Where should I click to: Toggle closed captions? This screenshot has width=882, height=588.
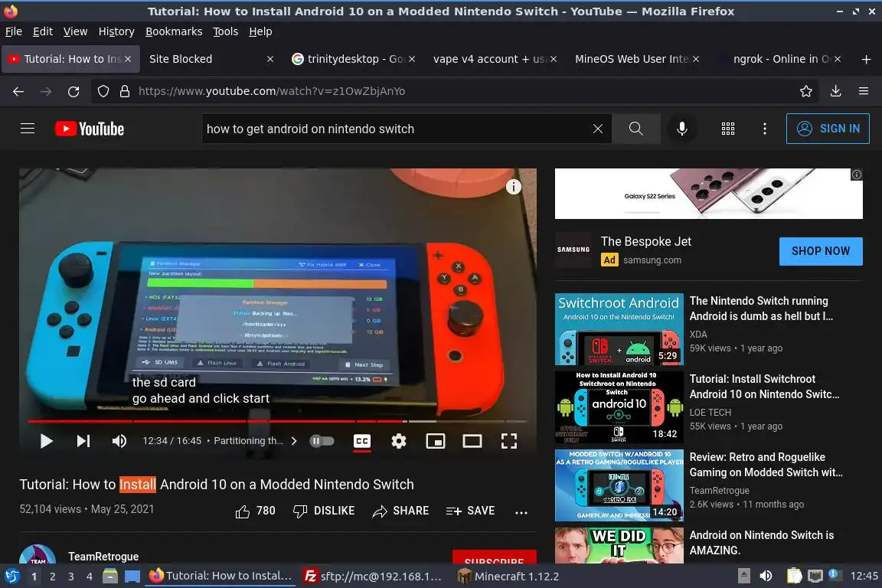(361, 441)
